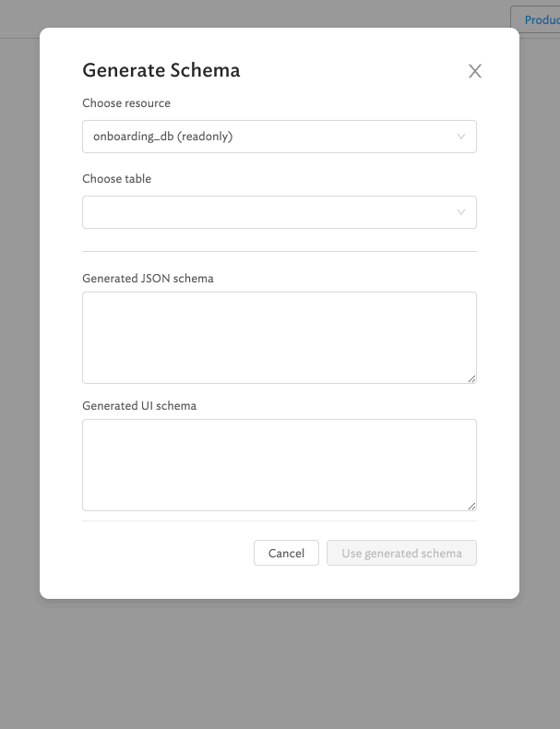This screenshot has height=729, width=560.
Task: Click the Choose table dropdown chevron
Action: point(461,212)
